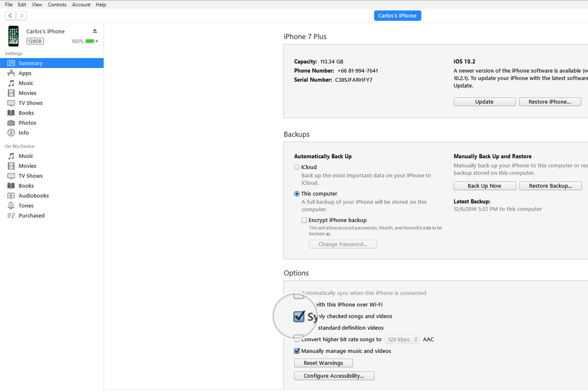Image resolution: width=588 pixels, height=392 pixels.
Task: Click the iPhone device thumbnail icon
Action: coord(13,36)
